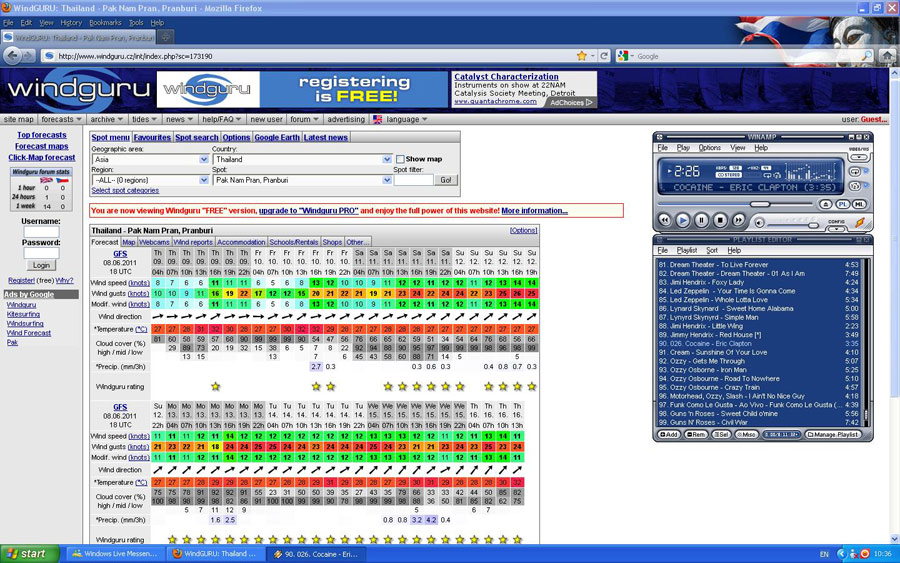Click the Firefox home icon
The width and height of the screenshot is (900, 563).
(887, 56)
